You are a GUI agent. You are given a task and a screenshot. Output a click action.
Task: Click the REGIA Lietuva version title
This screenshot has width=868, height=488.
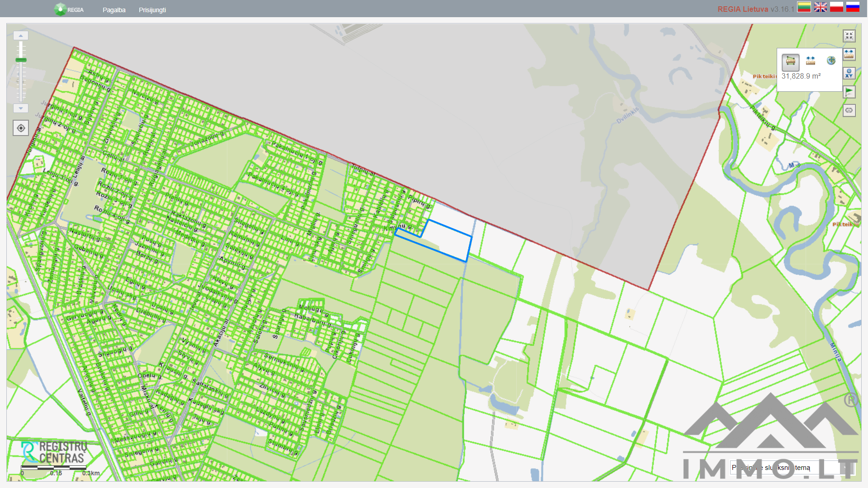click(x=755, y=9)
